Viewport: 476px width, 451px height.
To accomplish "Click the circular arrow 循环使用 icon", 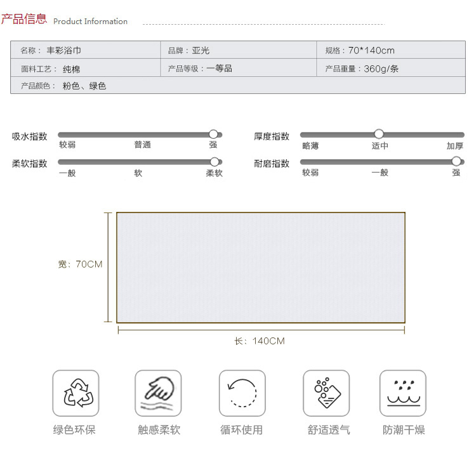I will coord(242,393).
